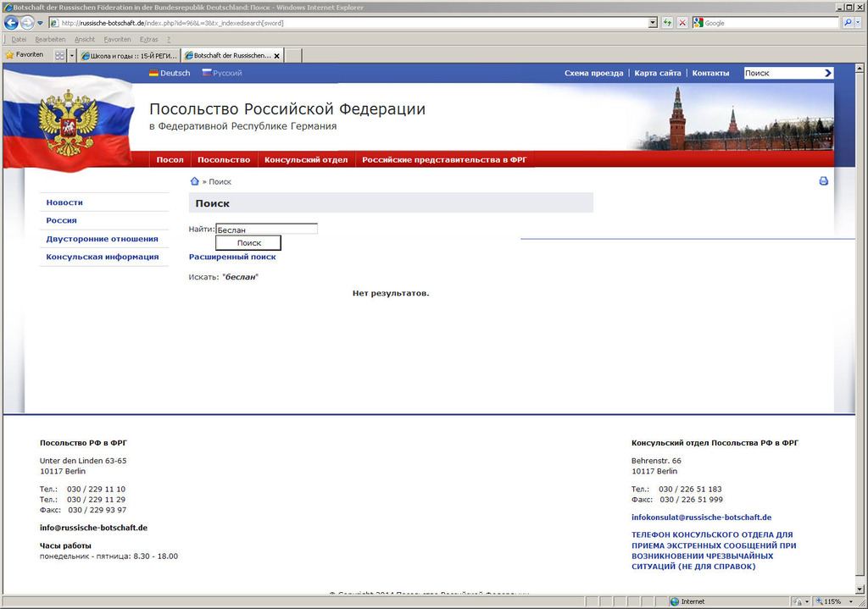Click the "Behrenstr. 66" address text
This screenshot has width=868, height=609.
tap(657, 461)
